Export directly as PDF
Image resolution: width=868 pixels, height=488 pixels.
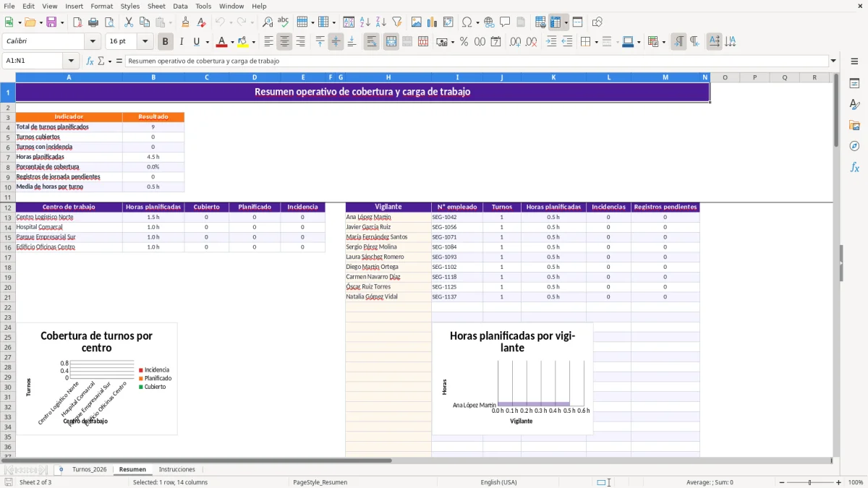tap(77, 22)
